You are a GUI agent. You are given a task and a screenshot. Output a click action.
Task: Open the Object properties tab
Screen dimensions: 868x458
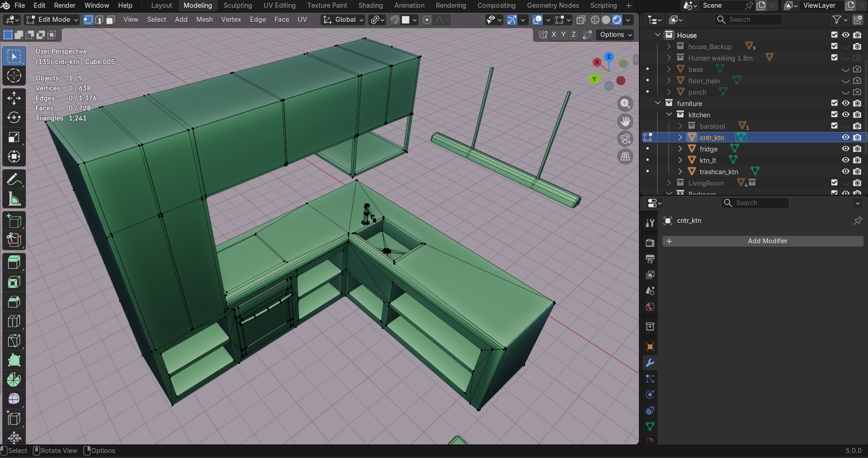tap(650, 347)
